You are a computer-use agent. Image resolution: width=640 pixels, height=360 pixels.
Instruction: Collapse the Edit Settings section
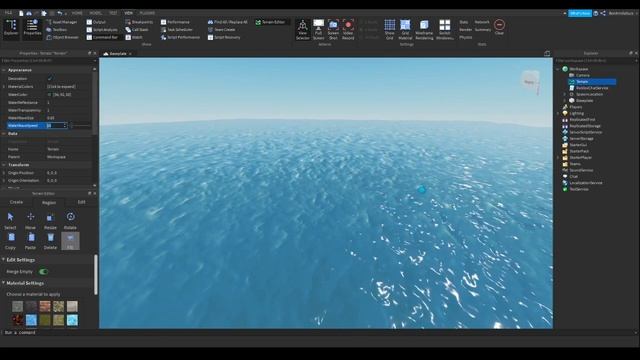pyautogui.click(x=3, y=260)
